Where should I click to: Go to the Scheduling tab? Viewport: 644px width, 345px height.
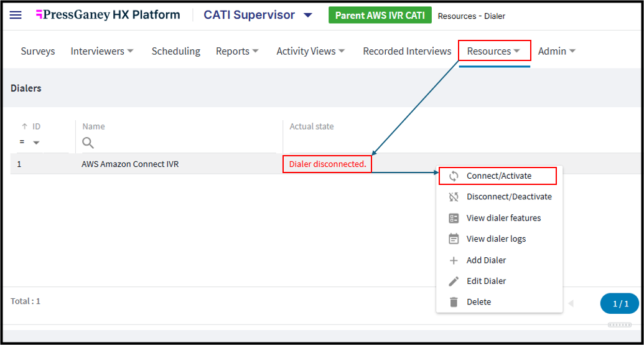(176, 52)
